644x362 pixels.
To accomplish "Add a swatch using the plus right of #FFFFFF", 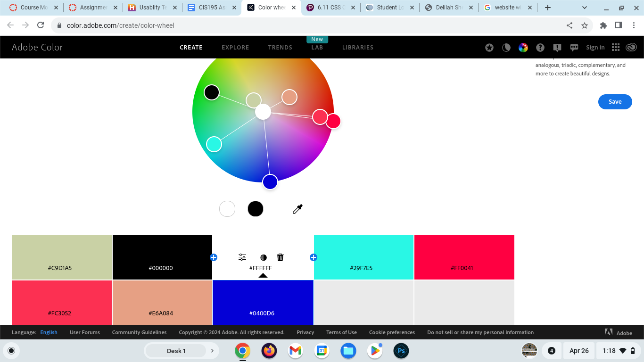I will click(314, 257).
